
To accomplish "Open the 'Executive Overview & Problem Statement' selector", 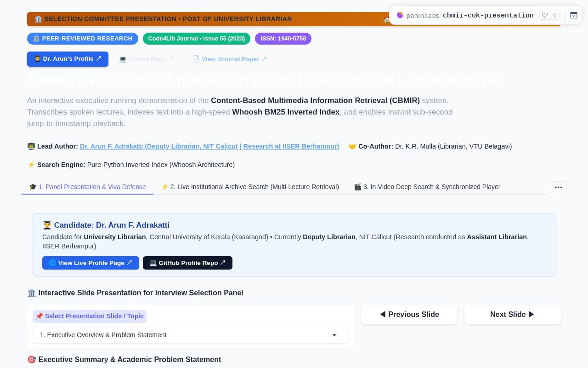I will (x=191, y=335).
